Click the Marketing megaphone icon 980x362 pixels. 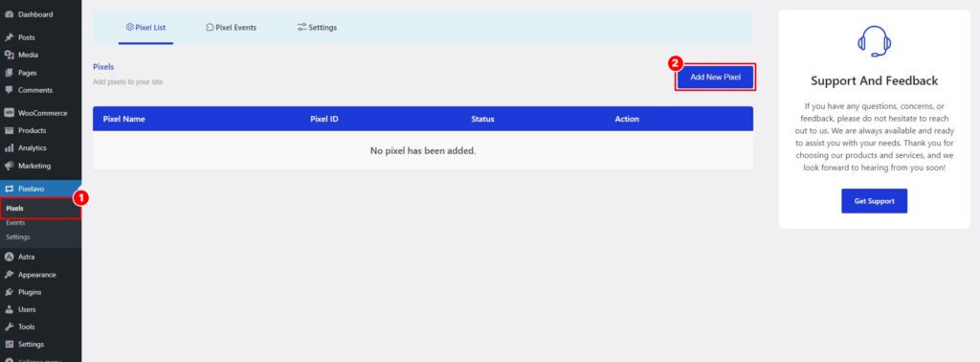click(x=9, y=166)
